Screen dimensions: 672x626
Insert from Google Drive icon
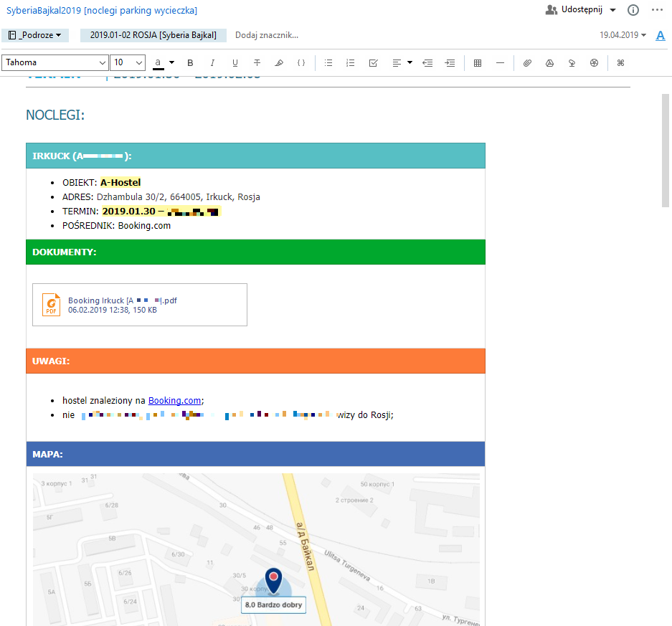[549, 63]
